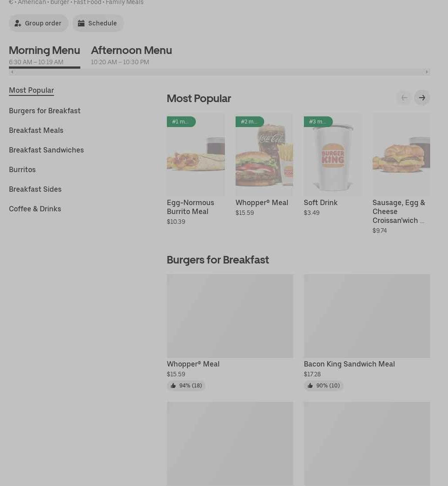The image size is (448, 486).
Task: Open the Schedule order button
Action: pos(98,23)
